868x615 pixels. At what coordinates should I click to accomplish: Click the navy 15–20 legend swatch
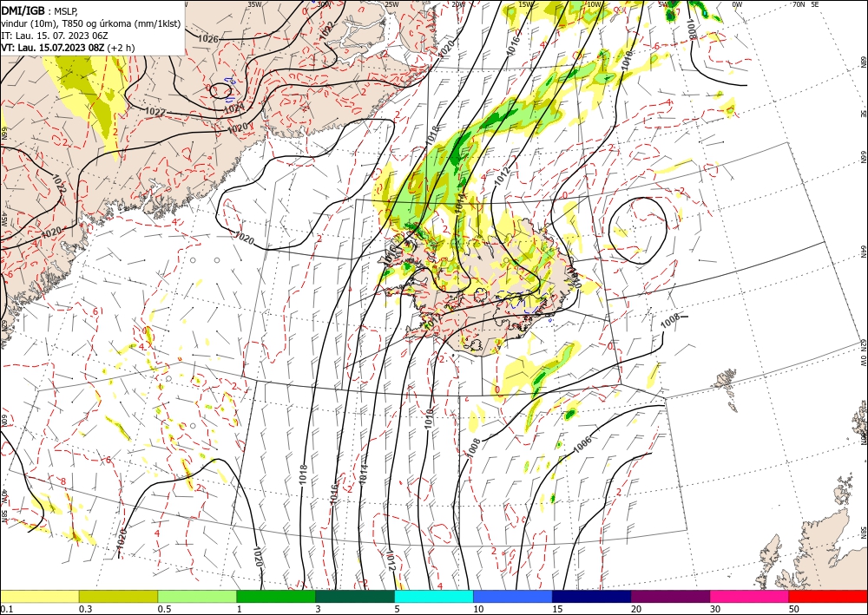pyautogui.click(x=592, y=596)
